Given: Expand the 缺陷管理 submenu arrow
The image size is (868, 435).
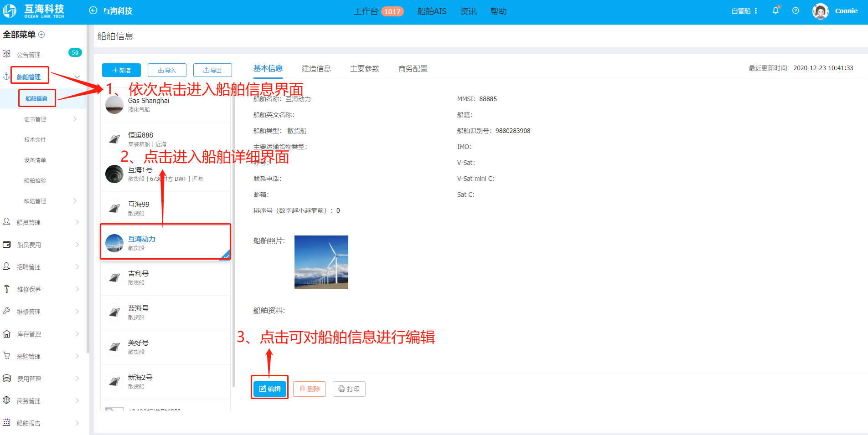Looking at the screenshot, I should point(75,201).
